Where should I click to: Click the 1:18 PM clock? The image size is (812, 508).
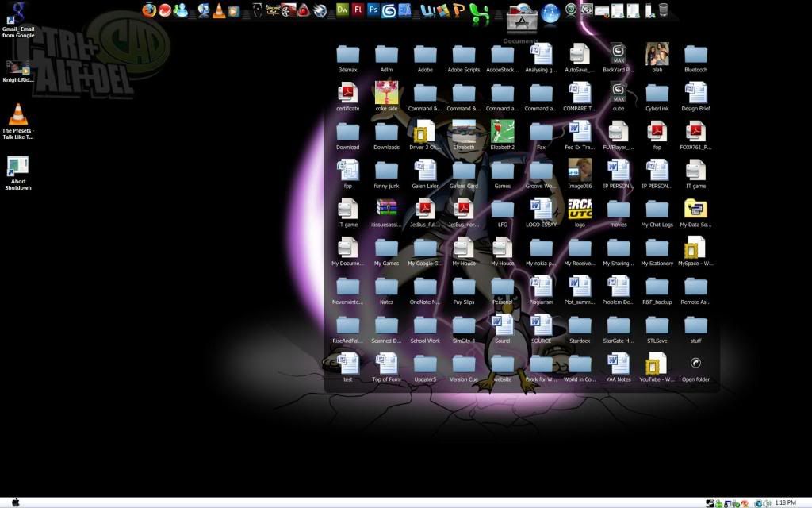[x=785, y=502]
